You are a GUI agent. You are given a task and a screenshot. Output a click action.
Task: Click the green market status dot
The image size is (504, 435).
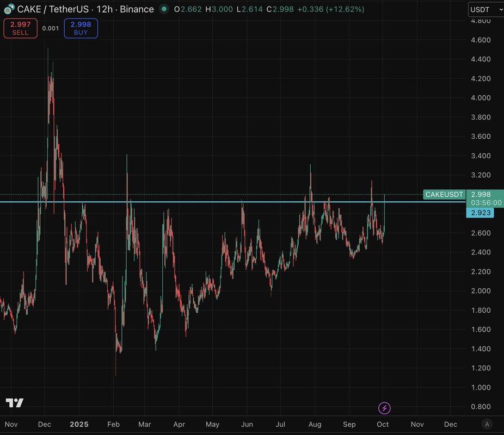tap(164, 9)
